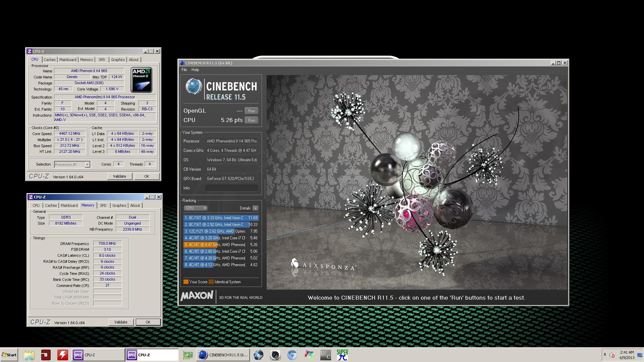The height and width of the screenshot is (362, 644).
Task: Show hidden system tray icons
Action: (605, 355)
